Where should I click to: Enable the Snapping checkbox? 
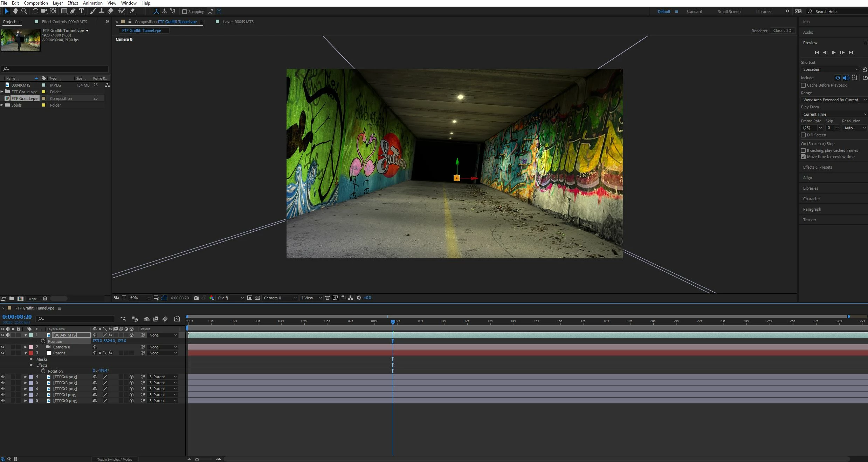[185, 12]
